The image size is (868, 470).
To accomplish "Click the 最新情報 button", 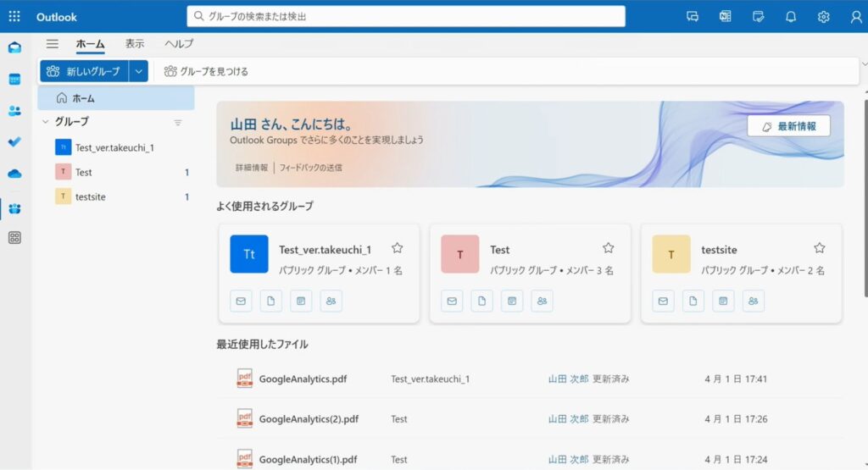I will tap(788, 126).
